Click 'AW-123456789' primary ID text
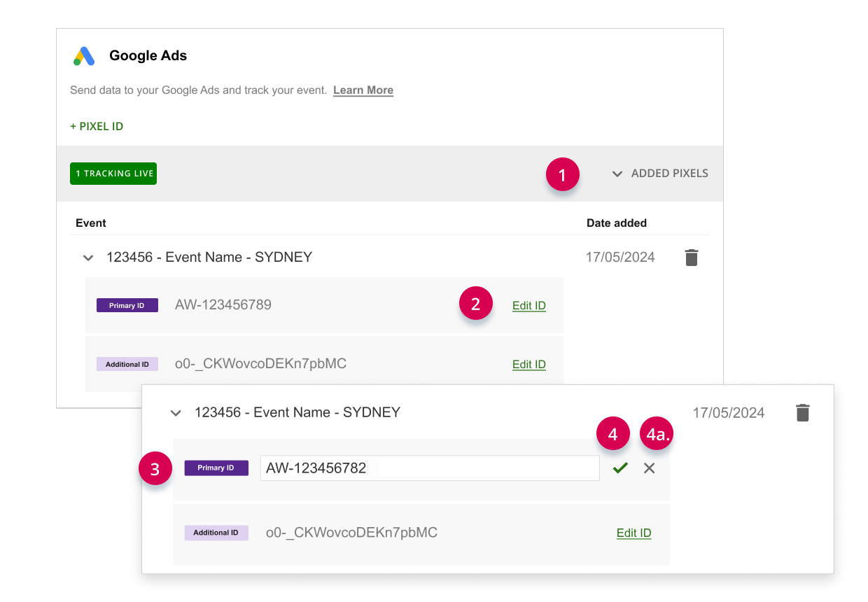Screen dimensions: 868x602 point(223,305)
